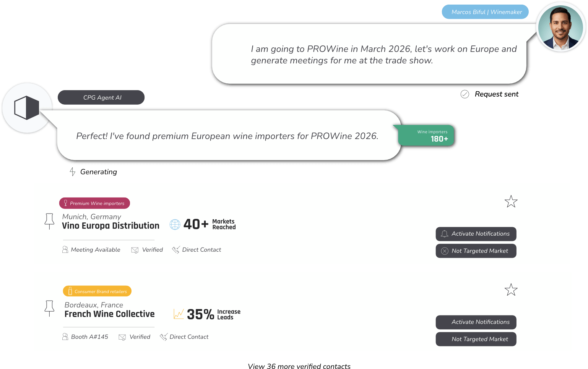Select the Consumer Brand retailers tag
Screen dimensions: 588x369
pos(97,291)
